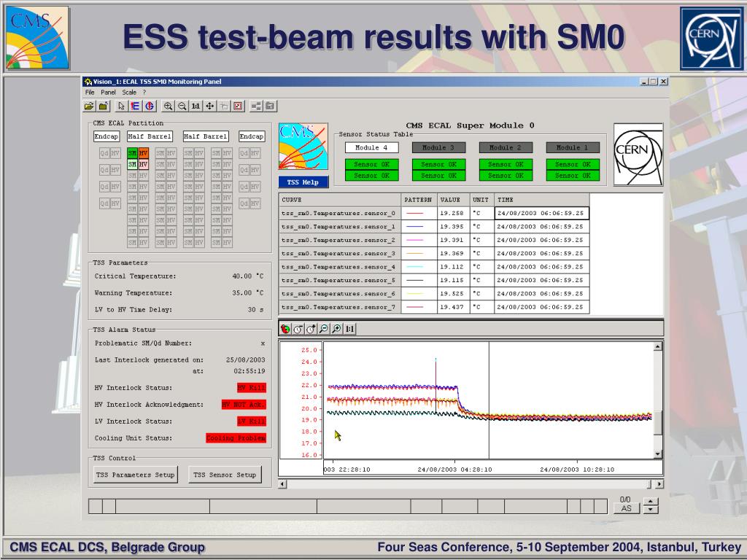Screen dimensions: 747x560
Task: Click the greyed hierarchy tree toolbar icon
Action: click(x=256, y=106)
